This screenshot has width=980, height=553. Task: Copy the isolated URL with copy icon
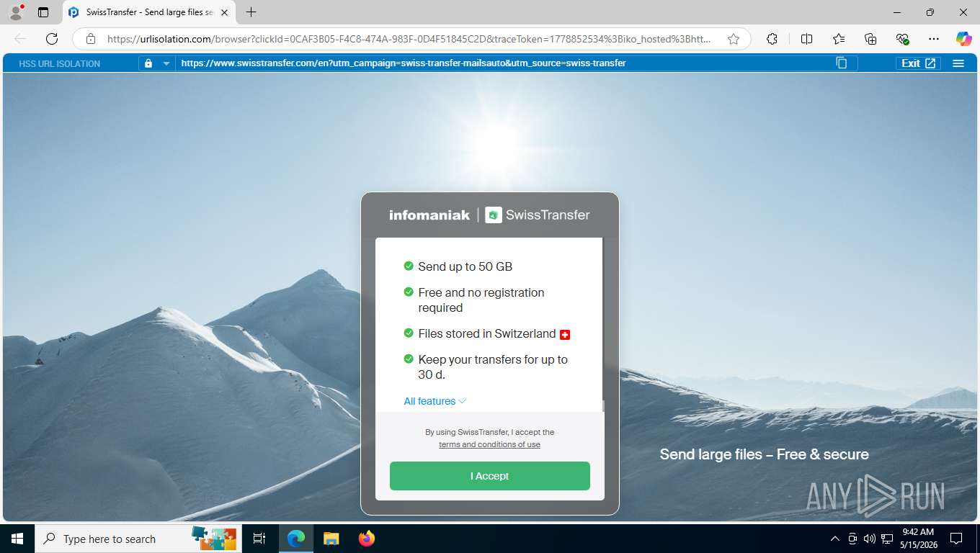pos(841,63)
